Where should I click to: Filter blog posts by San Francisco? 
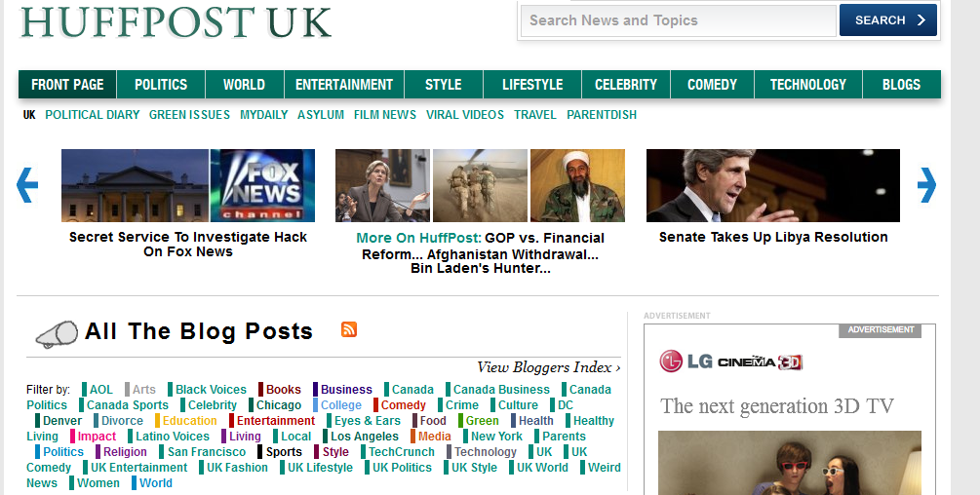[x=207, y=452]
